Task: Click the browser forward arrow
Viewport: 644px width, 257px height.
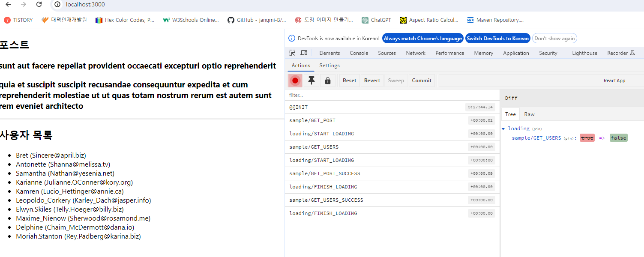Action: (24, 4)
